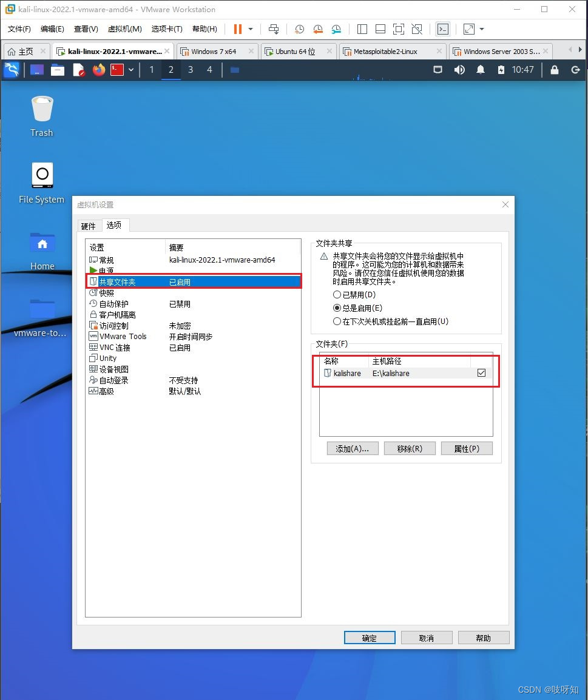
Task: Click the Kali panel show desktop icon
Action: [36, 70]
